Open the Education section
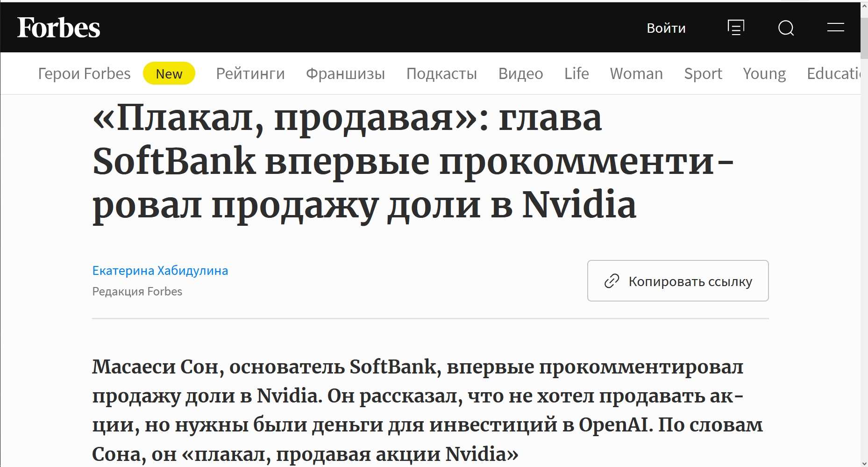868x467 pixels. pos(833,73)
